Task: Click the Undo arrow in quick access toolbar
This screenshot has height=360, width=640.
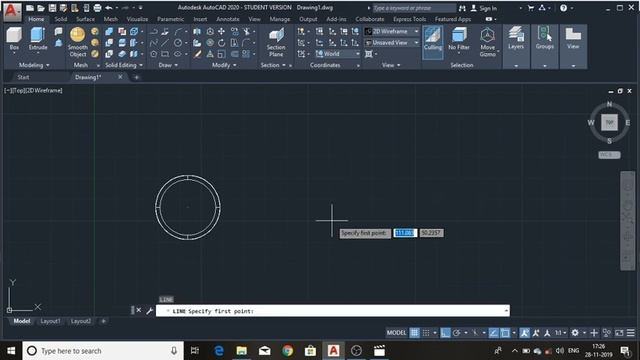Action: click(109, 8)
